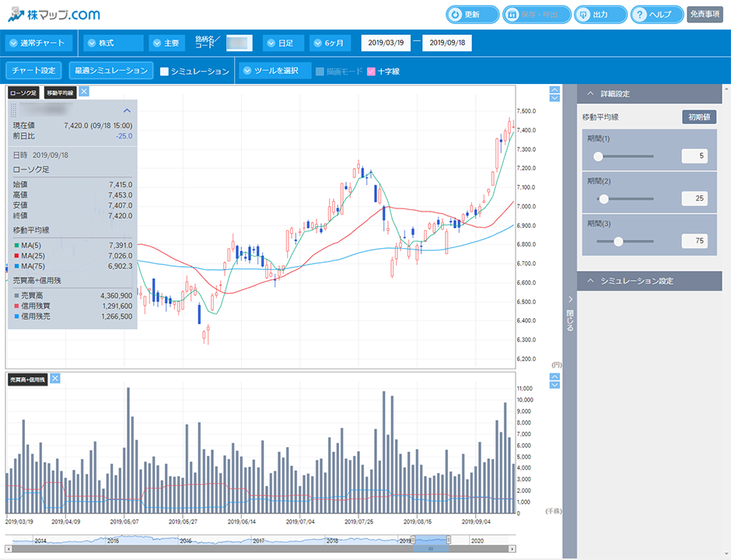Adjust the 期間(3) slider
This screenshot has height=560, width=731.
click(x=618, y=241)
